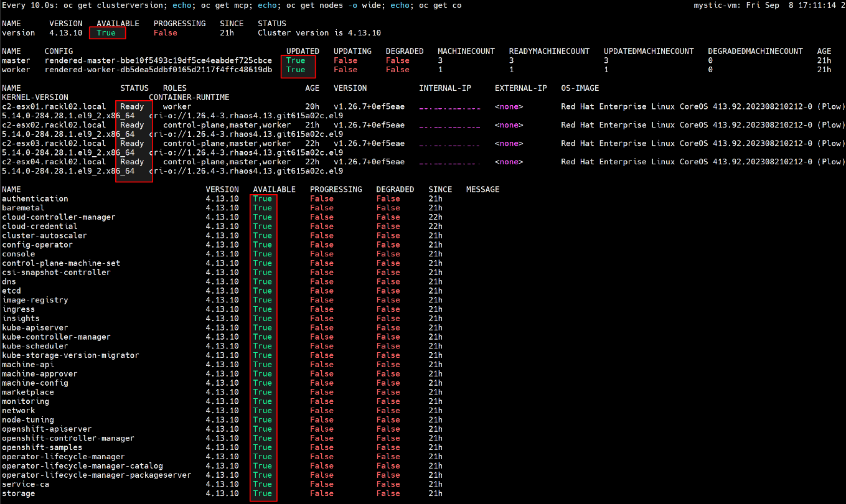Click the worker pool UPDATED True value
Viewport: 846px width, 504px height.
coord(296,70)
